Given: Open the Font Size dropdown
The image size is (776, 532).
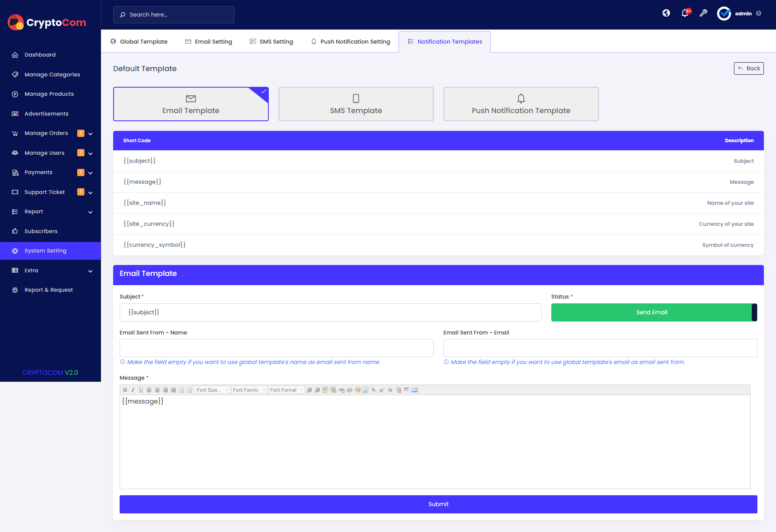Looking at the screenshot, I should 212,390.
